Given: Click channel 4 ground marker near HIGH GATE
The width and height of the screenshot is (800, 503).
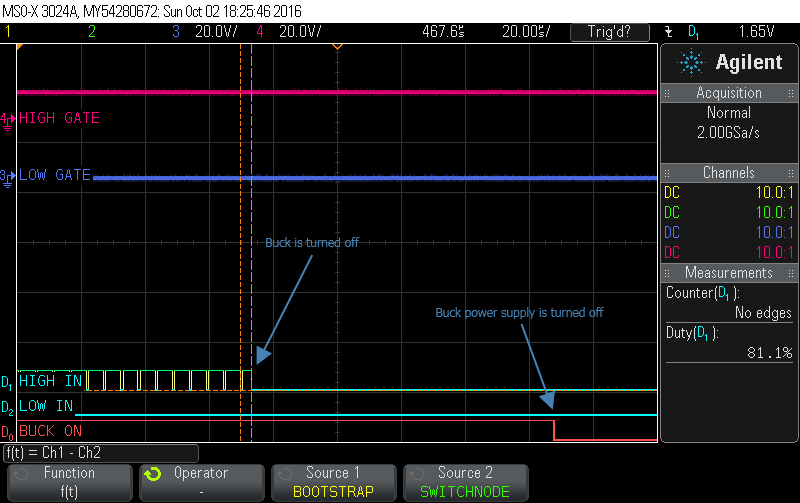Looking at the screenshot, I should (8, 119).
